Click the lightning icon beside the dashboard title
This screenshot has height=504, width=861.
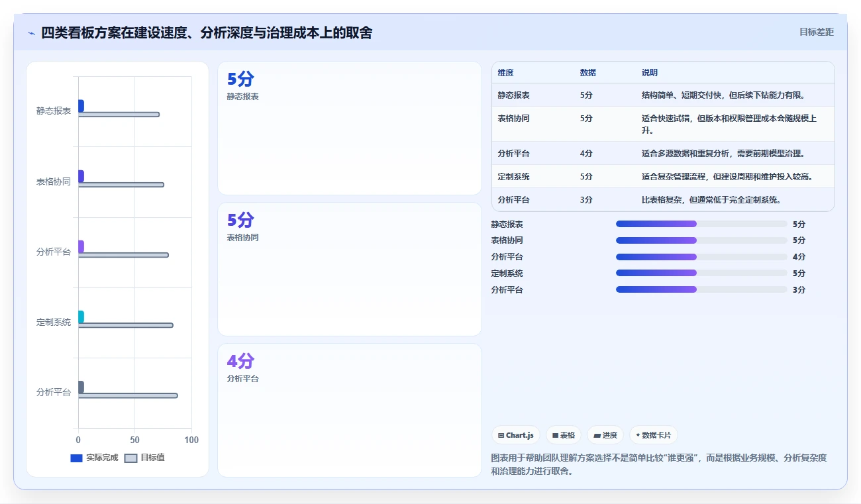click(x=31, y=32)
